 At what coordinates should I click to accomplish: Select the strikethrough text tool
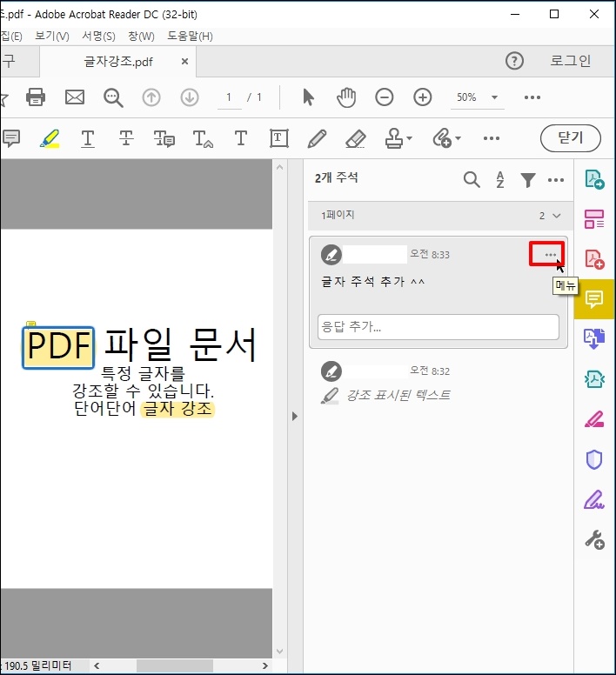126,138
